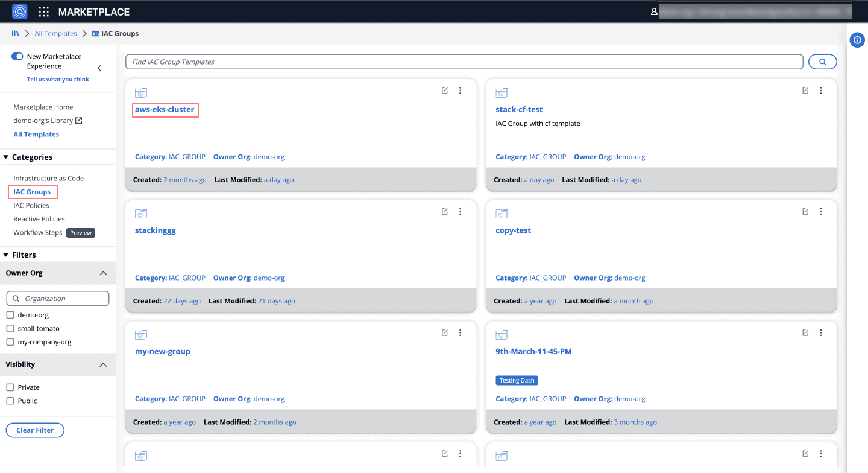Edit the aws-eks-cluster template
This screenshot has width=868, height=473.
point(445,90)
